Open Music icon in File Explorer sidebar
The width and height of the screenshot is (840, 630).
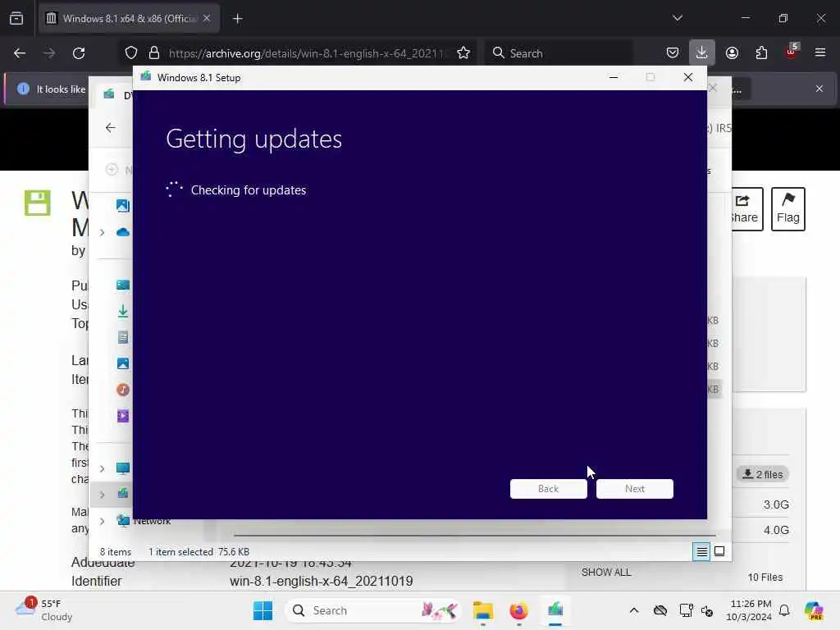click(123, 390)
